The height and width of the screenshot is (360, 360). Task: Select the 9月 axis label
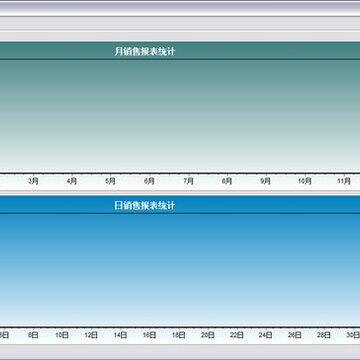266,181
